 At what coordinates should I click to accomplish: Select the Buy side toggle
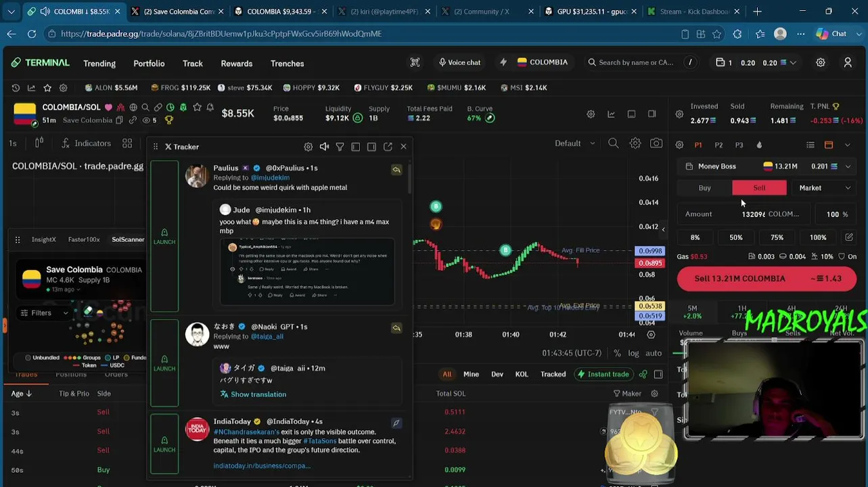(704, 188)
